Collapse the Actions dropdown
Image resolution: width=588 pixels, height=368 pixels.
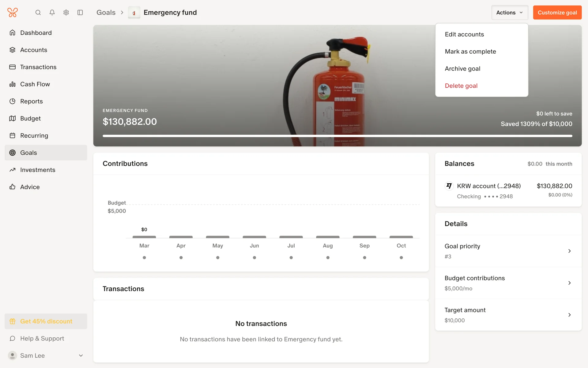(x=510, y=13)
